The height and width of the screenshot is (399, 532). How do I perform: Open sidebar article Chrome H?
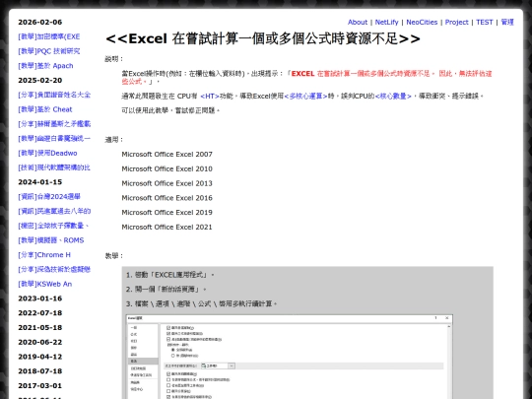44,255
